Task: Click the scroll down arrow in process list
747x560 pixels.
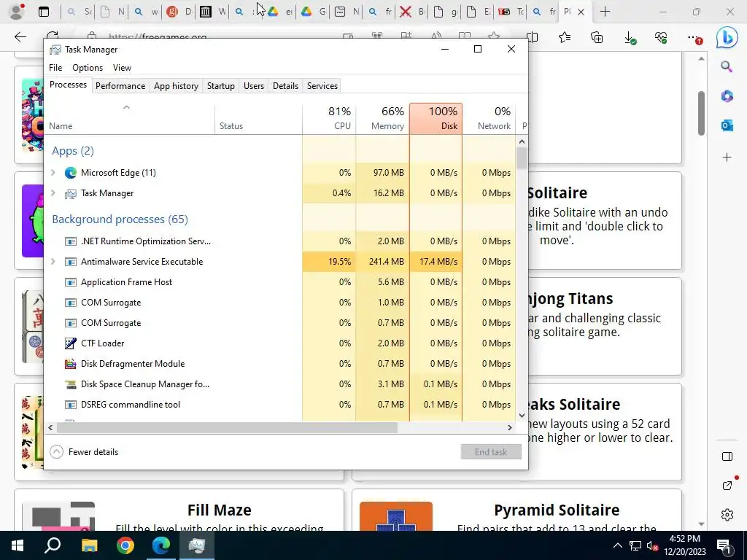Action: 522,415
